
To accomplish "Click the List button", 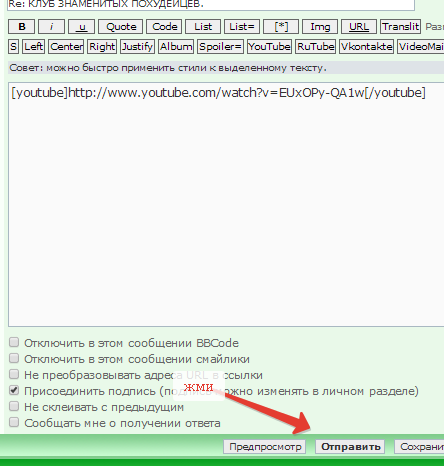I will pos(203,26).
